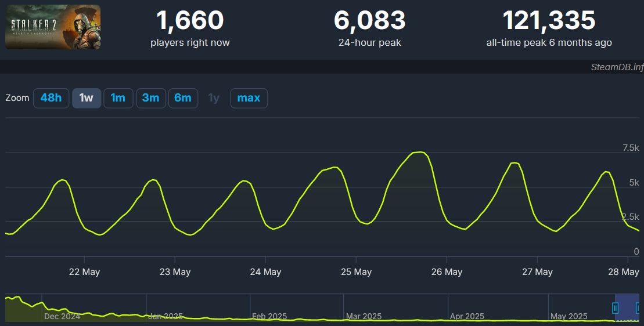This screenshot has height=326, width=644.
Task: Click the 28 May axis label
Action: coord(624,272)
